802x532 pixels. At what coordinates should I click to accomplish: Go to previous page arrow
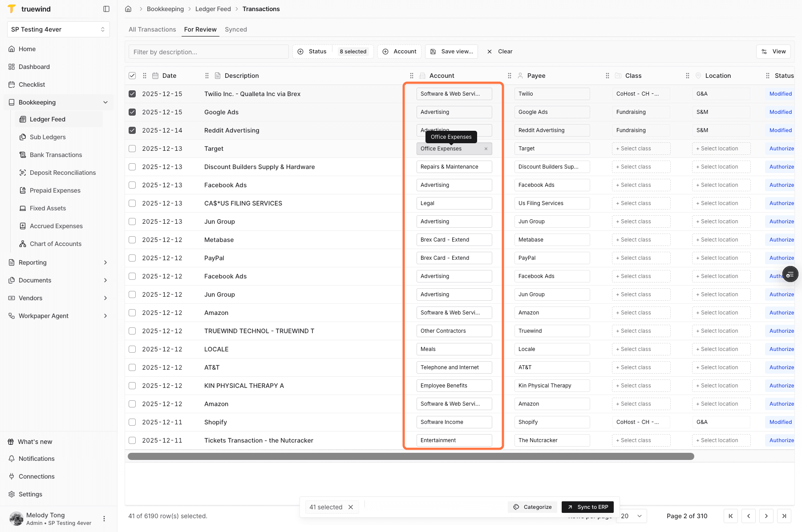[749, 516]
